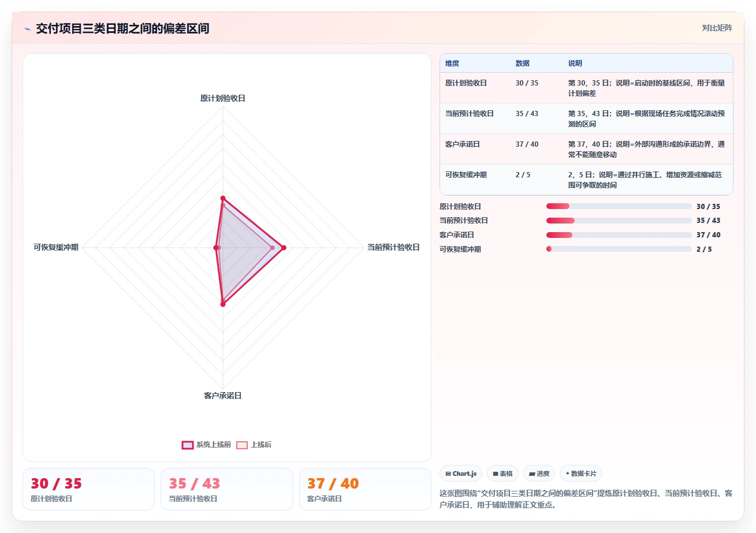Click radar axis label 客户承诺日
Image resolution: width=756 pixels, height=533 pixels.
pyautogui.click(x=223, y=396)
